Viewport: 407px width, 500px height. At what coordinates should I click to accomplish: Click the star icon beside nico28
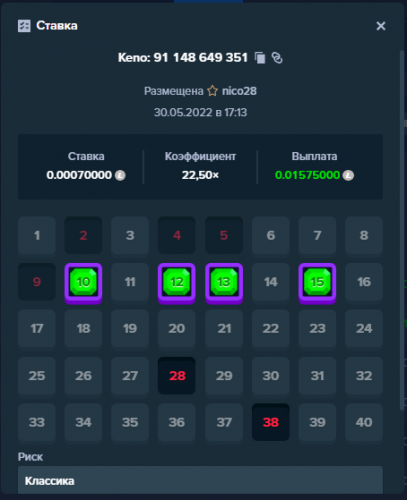click(x=212, y=91)
